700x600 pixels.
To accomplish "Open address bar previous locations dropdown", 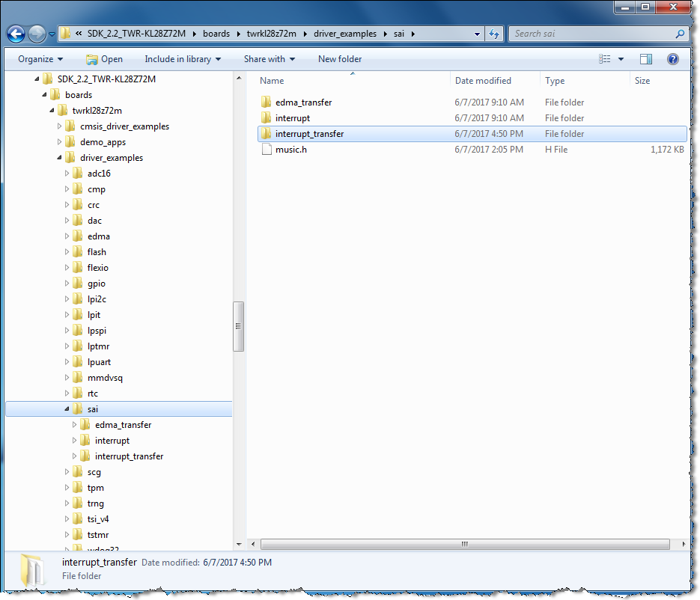I will [477, 34].
